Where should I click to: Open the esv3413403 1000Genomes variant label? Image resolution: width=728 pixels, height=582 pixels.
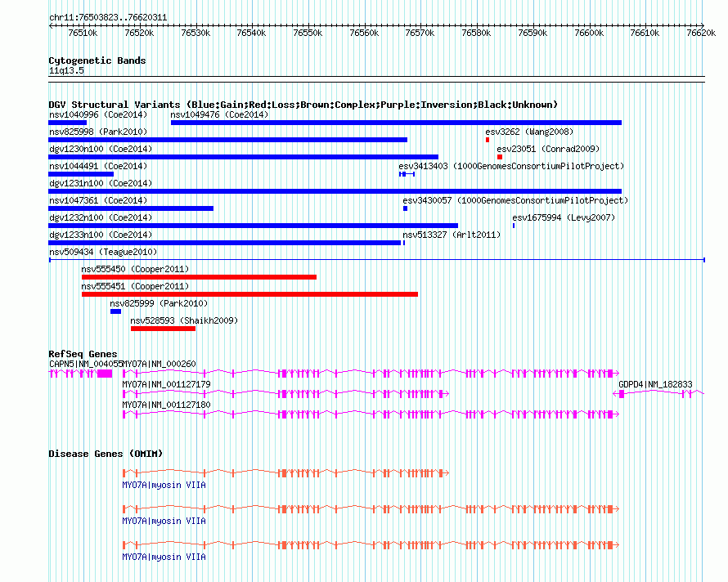click(x=511, y=166)
